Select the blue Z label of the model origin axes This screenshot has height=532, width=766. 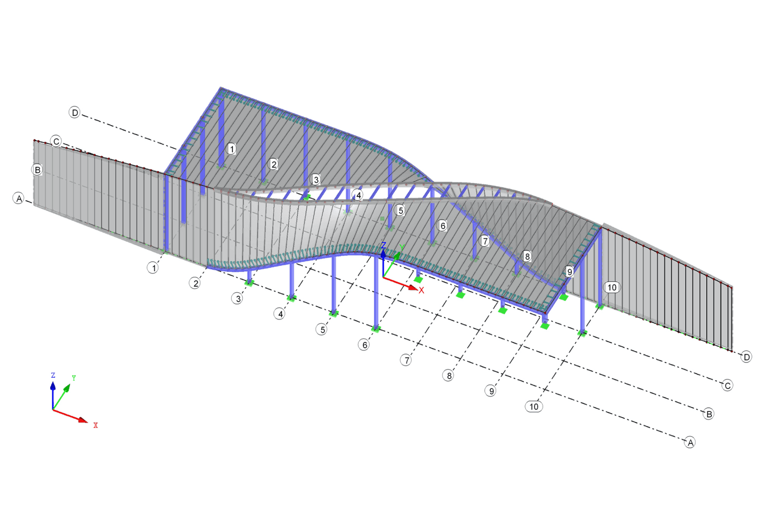click(x=384, y=245)
